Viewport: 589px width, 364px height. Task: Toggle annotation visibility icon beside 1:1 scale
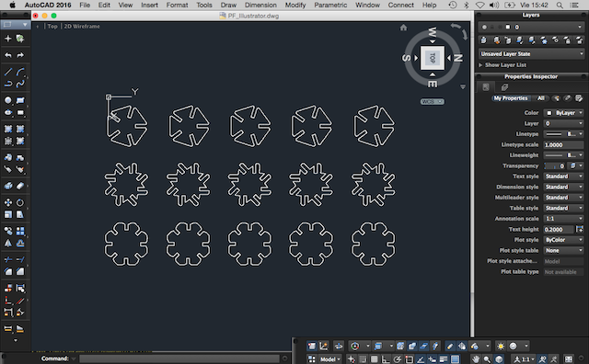point(542,359)
